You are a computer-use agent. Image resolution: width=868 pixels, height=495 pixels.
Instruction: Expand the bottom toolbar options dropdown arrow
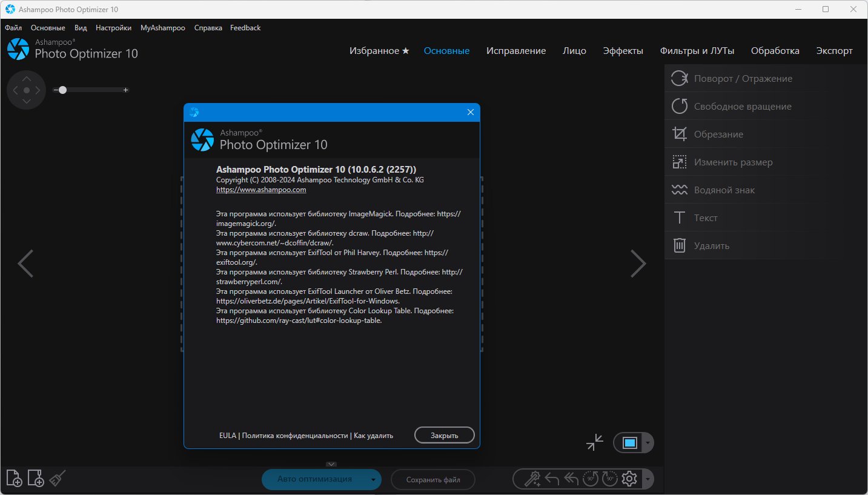[649, 479]
